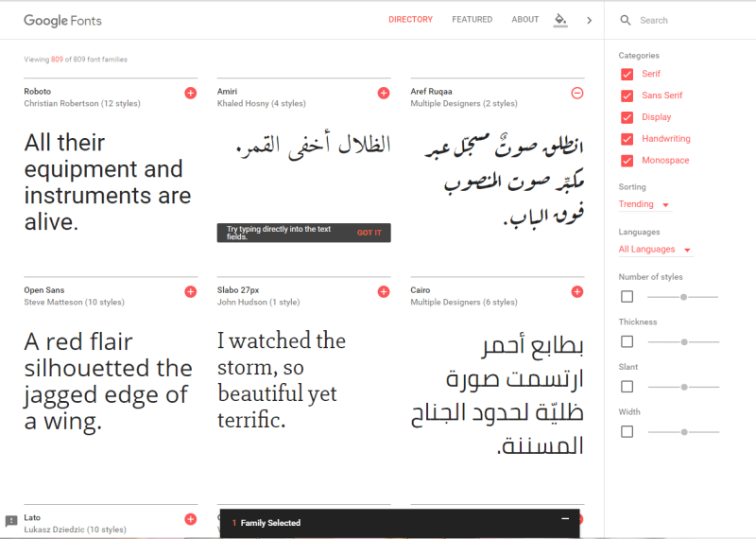Screen dimensions: 756x539
Task: Click 'Khaled Hosny (4 styles)' text
Action: click(262, 103)
